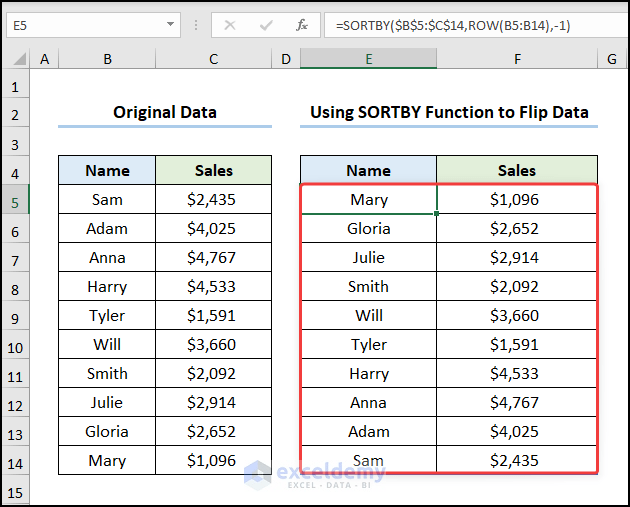This screenshot has width=630, height=507.
Task: Click the Enter checkmark icon in formula bar
Action: 266,25
